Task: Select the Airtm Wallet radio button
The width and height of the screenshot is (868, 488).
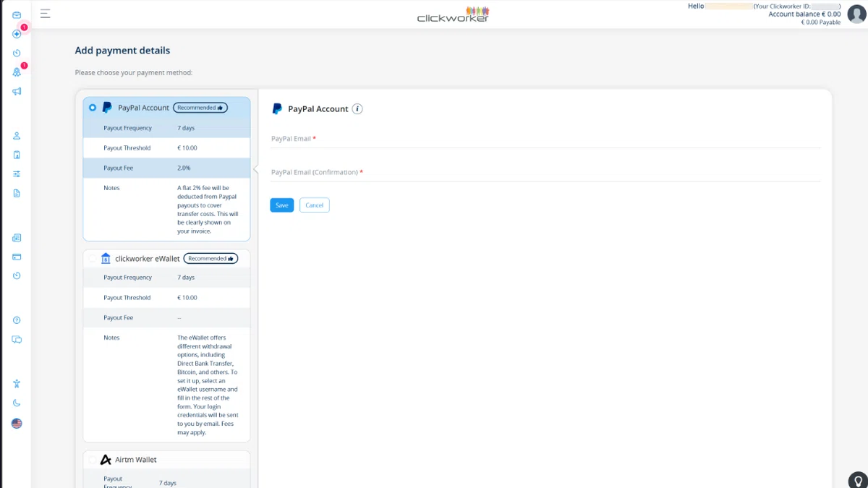Action: [92, 460]
